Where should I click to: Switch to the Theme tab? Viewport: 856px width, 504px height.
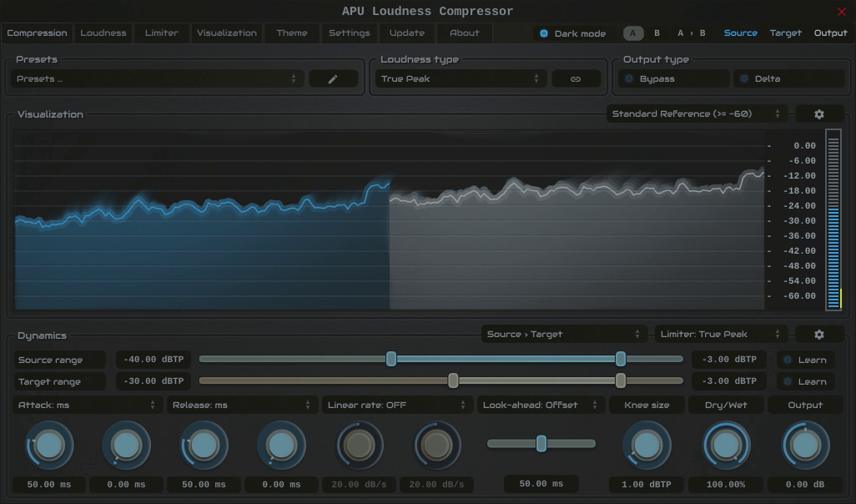[291, 33]
